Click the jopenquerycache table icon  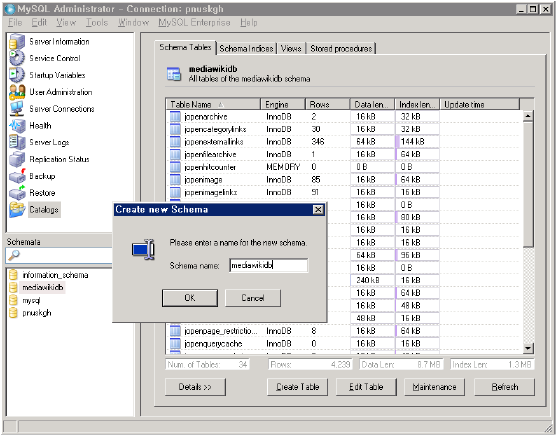[x=175, y=343]
